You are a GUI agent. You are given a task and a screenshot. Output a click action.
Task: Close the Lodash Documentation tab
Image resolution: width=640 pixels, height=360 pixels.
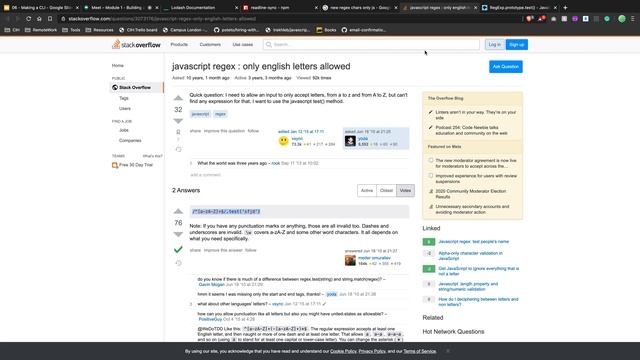tap(236, 7)
